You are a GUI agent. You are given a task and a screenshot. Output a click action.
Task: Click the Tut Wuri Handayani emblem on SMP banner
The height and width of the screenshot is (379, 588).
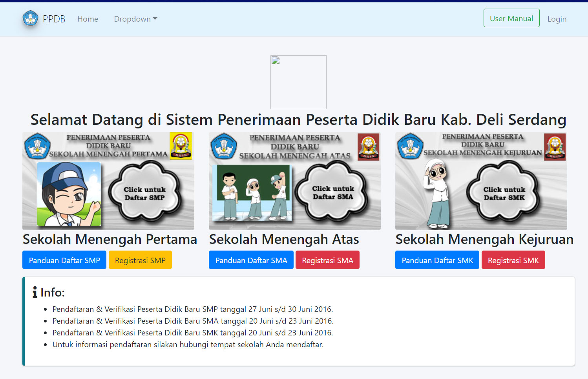pyautogui.click(x=37, y=146)
